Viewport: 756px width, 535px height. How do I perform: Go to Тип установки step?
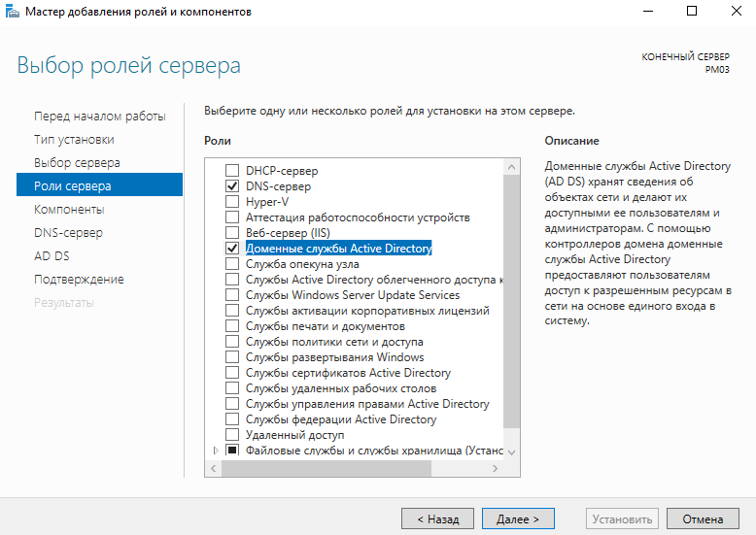click(74, 139)
